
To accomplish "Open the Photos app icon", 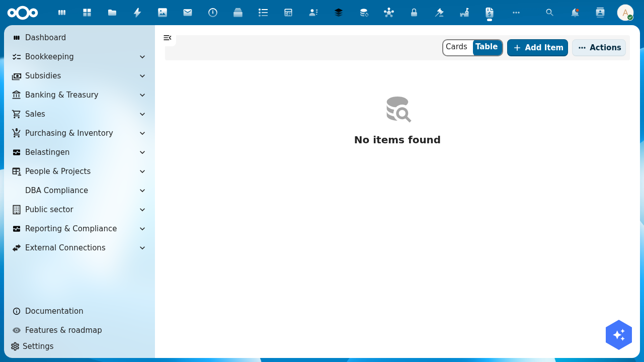I will [163, 13].
